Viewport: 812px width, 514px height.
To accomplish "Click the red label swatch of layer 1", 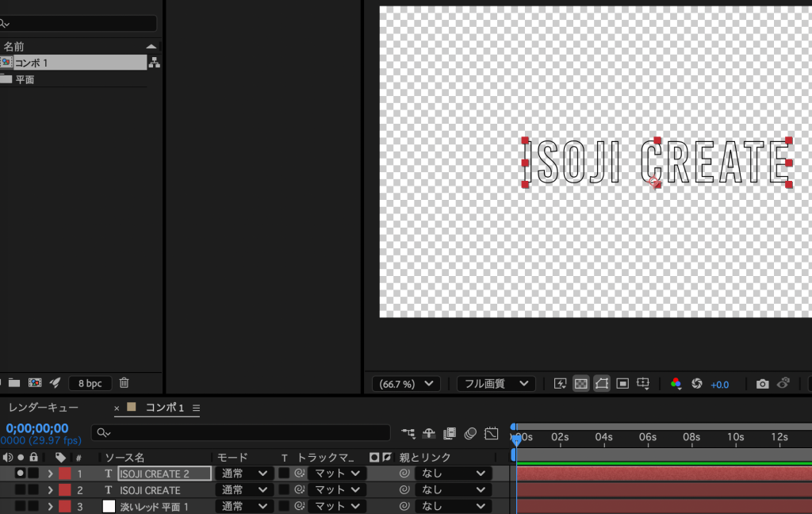I will tap(65, 474).
